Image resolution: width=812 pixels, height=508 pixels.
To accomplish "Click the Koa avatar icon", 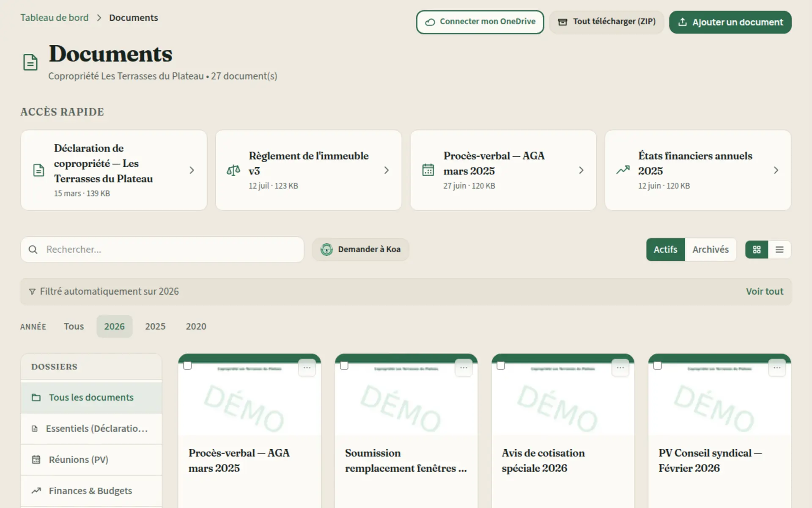I will click(x=326, y=249).
